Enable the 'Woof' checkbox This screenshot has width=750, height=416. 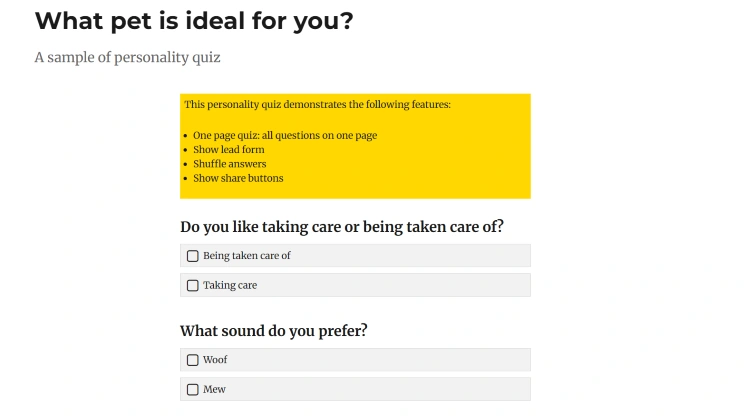pyautogui.click(x=192, y=360)
